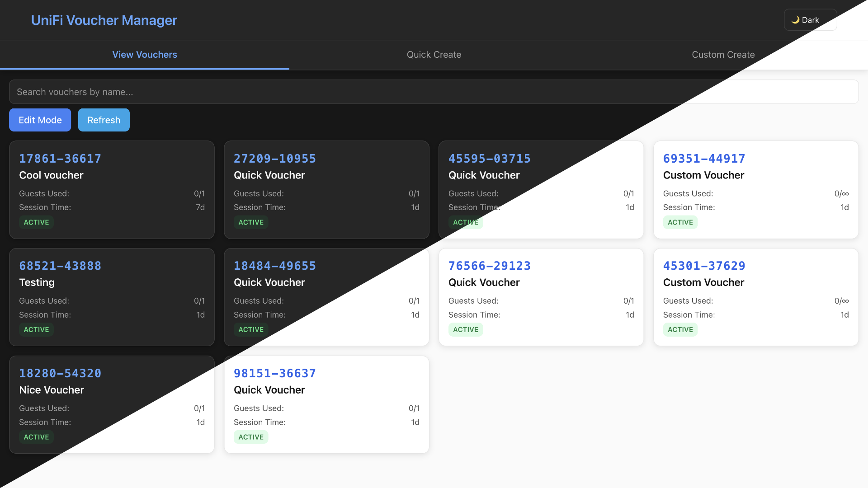
Task: Open the Custom Create tab
Action: click(x=723, y=55)
